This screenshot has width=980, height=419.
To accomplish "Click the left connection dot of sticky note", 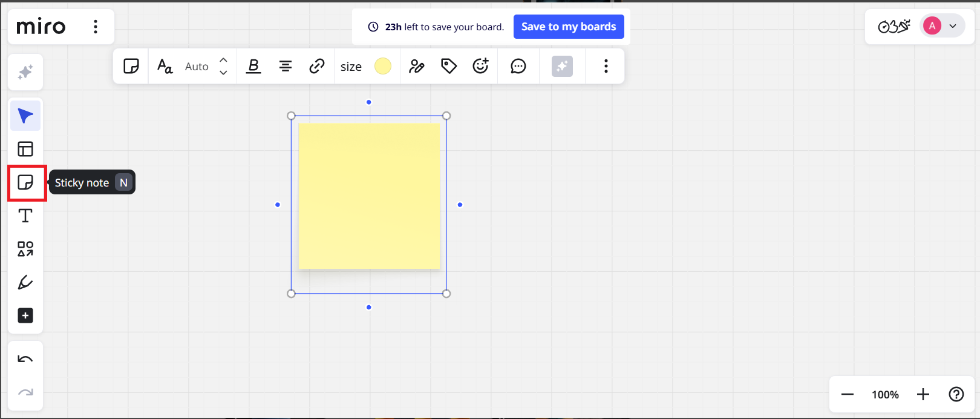I will 278,205.
